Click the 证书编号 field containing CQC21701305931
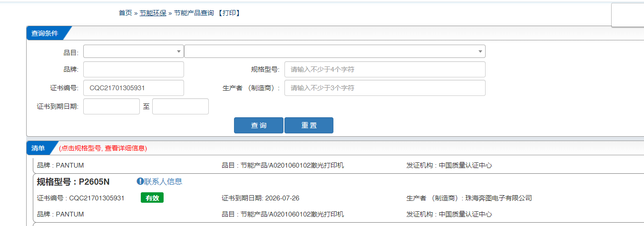Screen dimensions: 644x226 click(134, 88)
